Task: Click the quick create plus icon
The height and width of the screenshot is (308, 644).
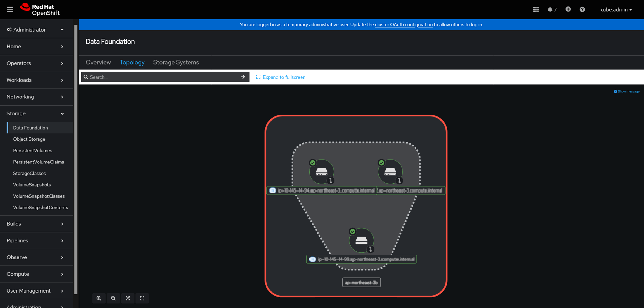Action: (x=568, y=9)
